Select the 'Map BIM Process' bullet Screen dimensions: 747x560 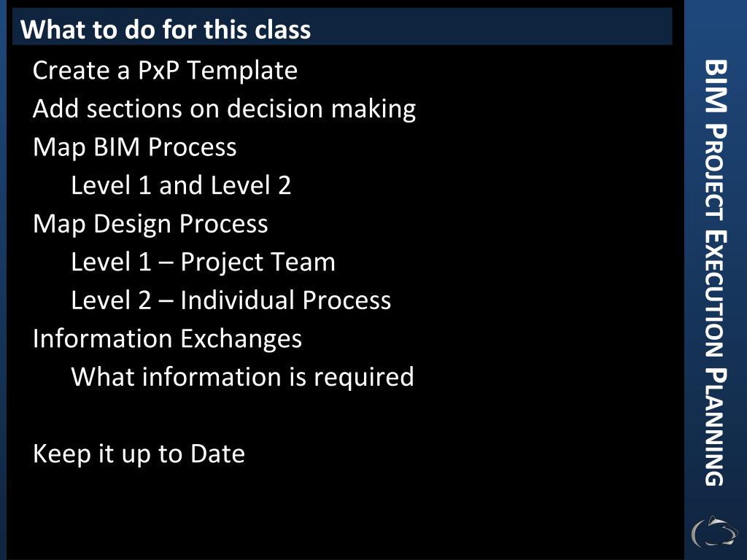[x=135, y=147]
